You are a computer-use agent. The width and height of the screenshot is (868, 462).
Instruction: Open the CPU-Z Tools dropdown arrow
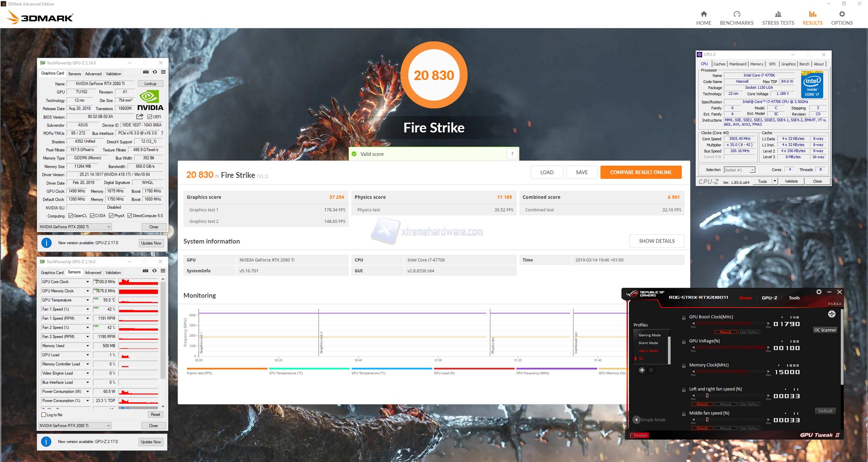point(774,181)
